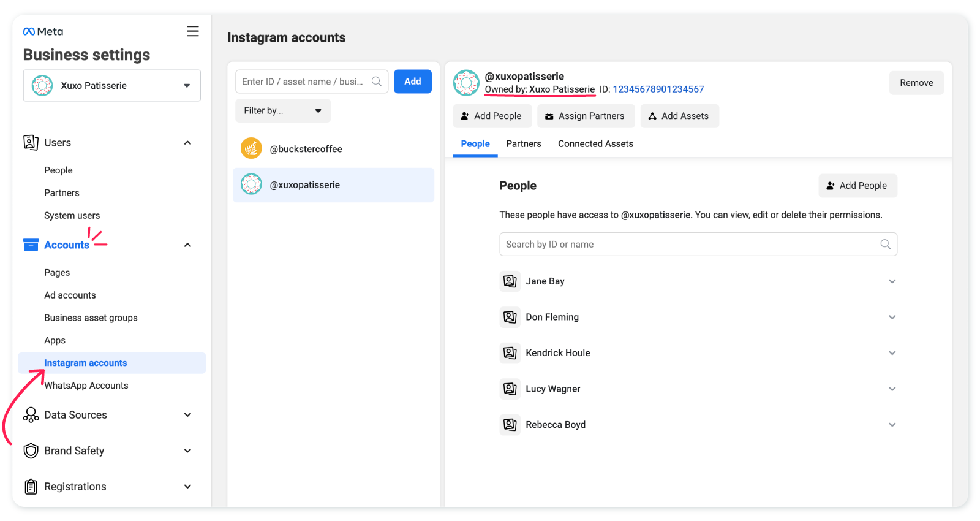
Task: Open the Xuxo Patisserie business dropdown
Action: [112, 86]
